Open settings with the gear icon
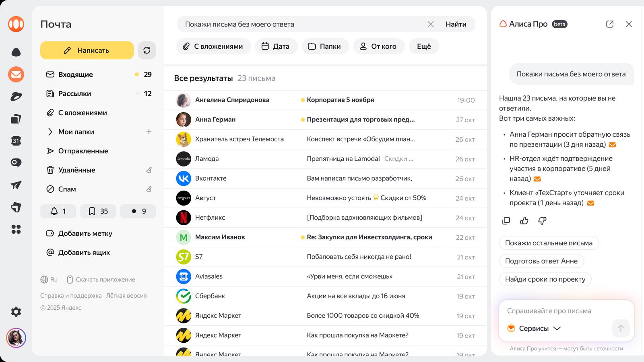The height and width of the screenshot is (362, 644). (x=16, y=312)
